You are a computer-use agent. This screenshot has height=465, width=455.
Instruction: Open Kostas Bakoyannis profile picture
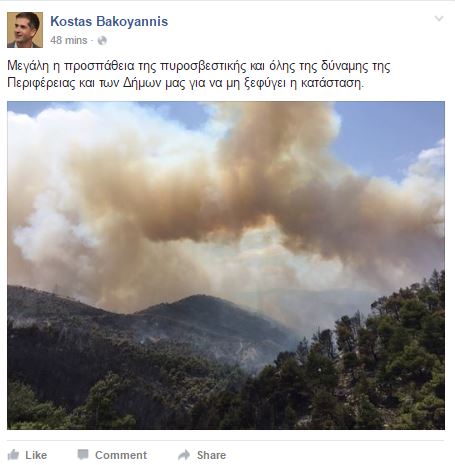pos(25,30)
